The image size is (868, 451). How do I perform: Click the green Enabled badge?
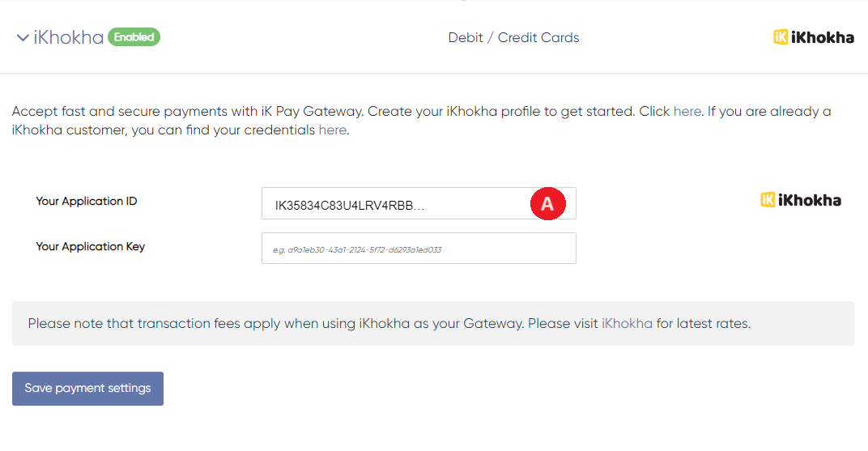coord(134,36)
